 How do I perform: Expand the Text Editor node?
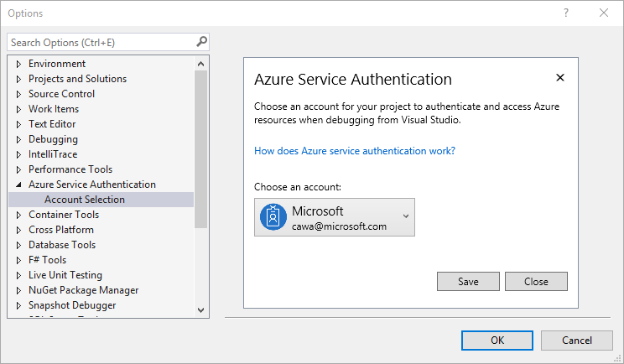click(x=18, y=124)
